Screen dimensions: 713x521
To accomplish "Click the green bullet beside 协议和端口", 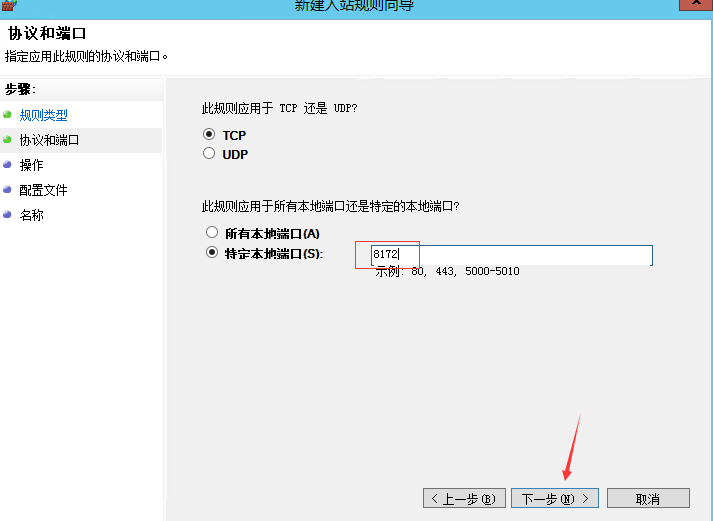I will (7, 140).
